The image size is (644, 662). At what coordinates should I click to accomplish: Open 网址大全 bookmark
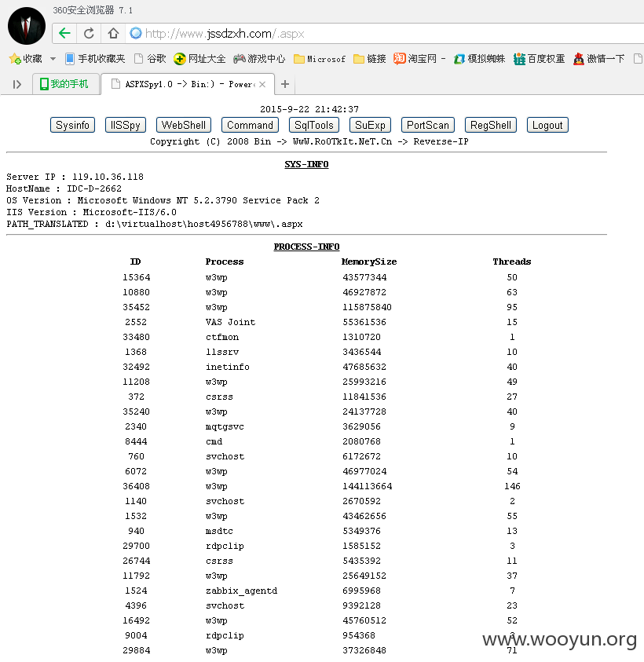tap(199, 59)
